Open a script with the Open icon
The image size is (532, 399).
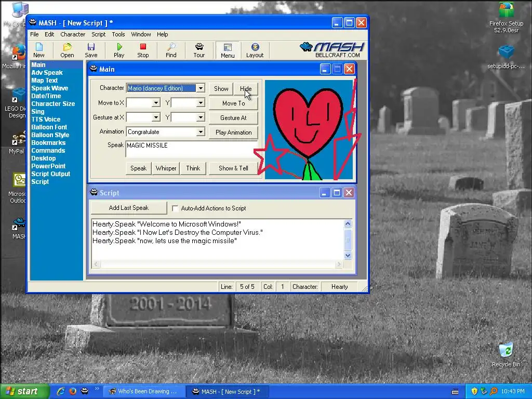click(67, 50)
